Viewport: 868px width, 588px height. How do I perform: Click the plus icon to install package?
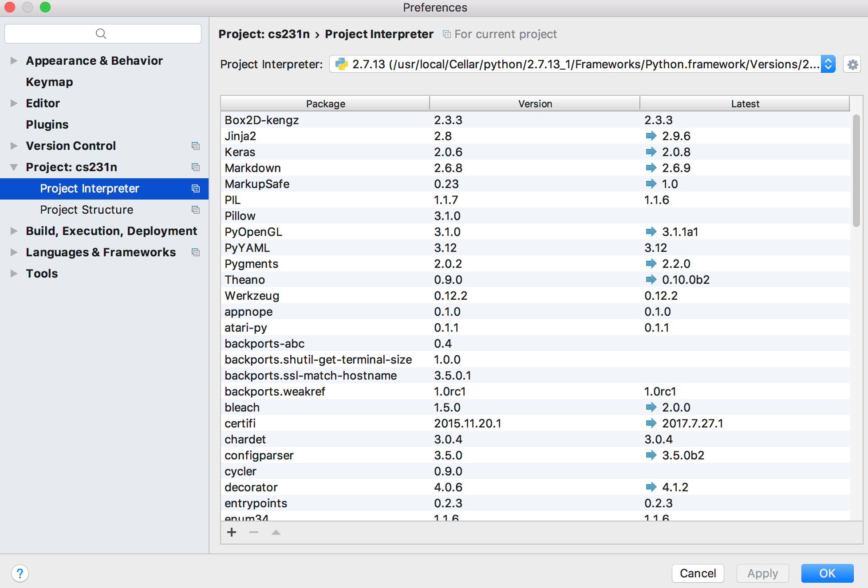[x=232, y=532]
